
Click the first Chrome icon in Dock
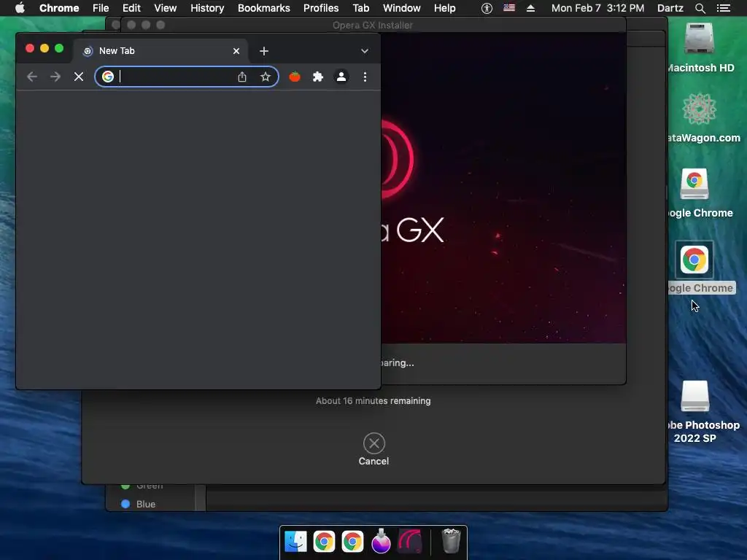click(x=325, y=542)
